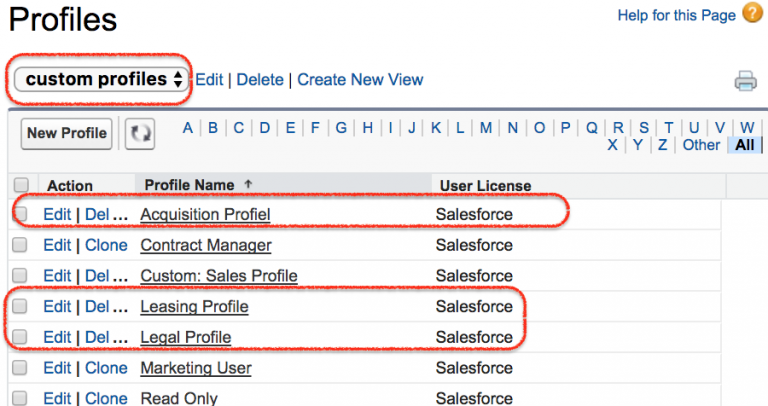Open Help for this Page link
This screenshot has width=768, height=406.
coord(676,15)
